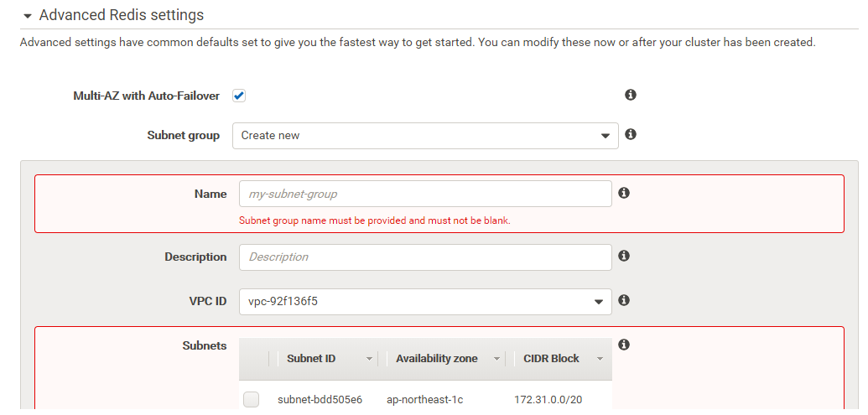Open the CIDR Block column menu arrow
Screen dimensions: 868x415
tap(600, 359)
